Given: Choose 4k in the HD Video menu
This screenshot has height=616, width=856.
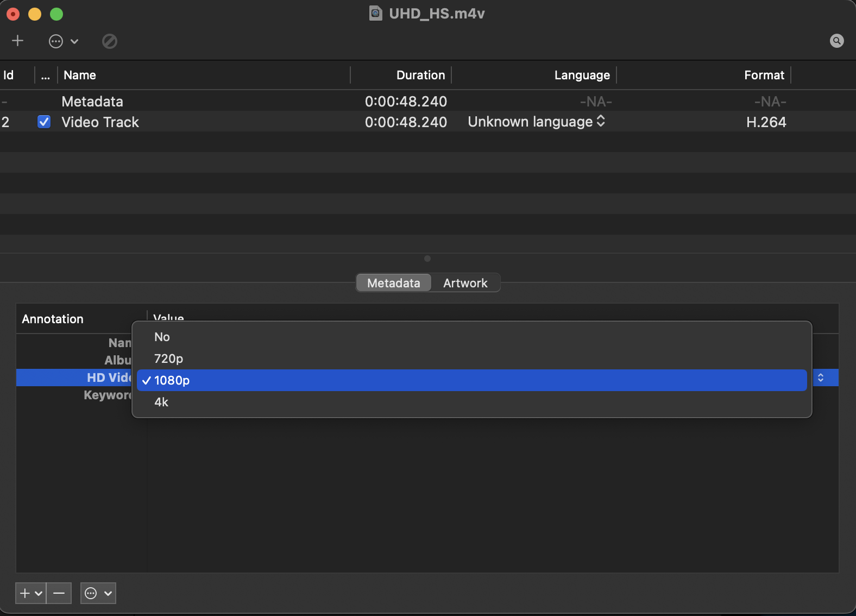Looking at the screenshot, I should (x=472, y=402).
